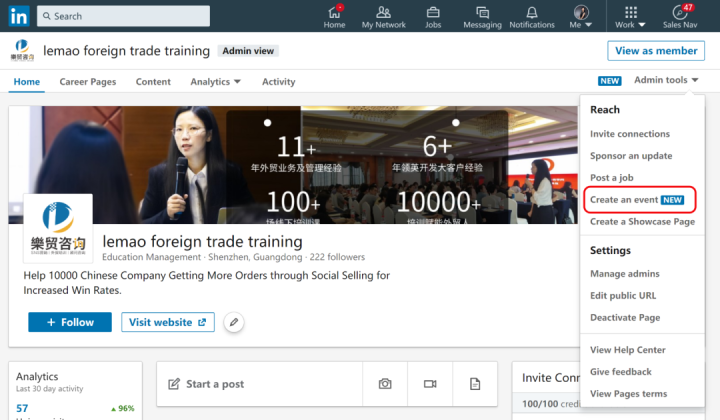Click the pencil edit page icon
Viewport: 720px width, 420px height.
pos(234,322)
